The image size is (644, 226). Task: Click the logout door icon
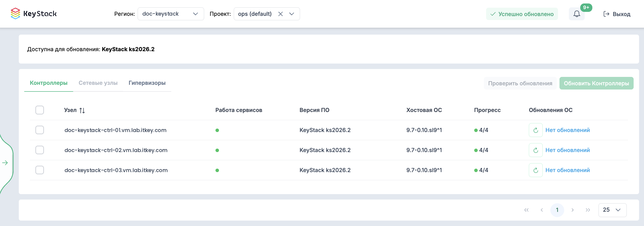606,14
